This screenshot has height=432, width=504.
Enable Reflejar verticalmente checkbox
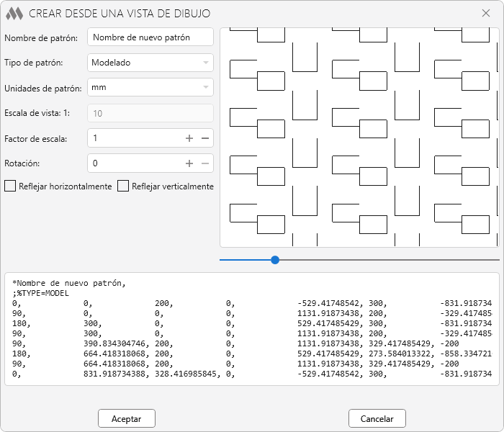coord(123,186)
